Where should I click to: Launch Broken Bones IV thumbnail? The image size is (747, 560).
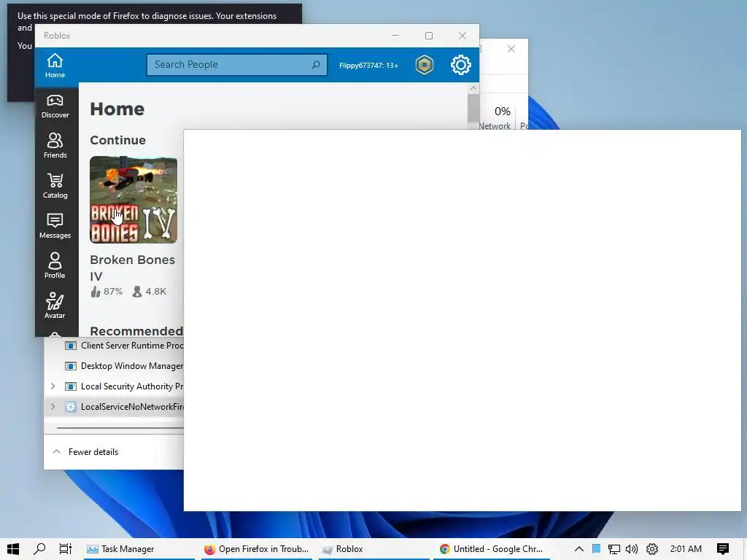[x=133, y=200]
